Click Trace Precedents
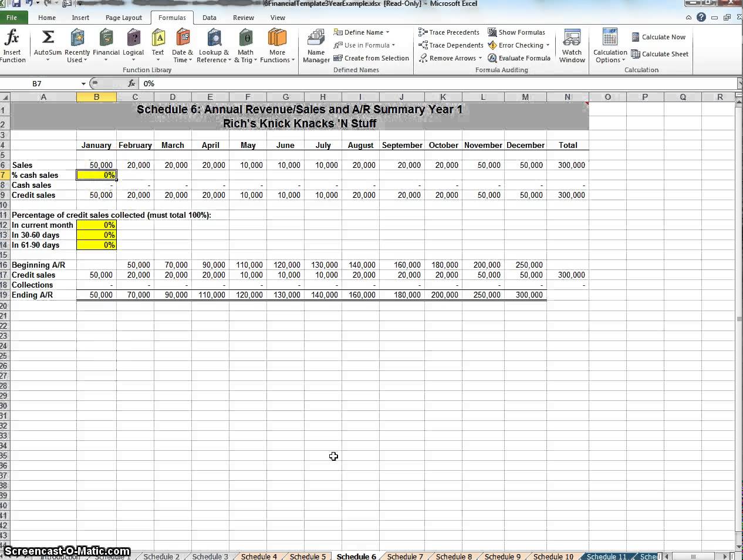Image resolution: width=743 pixels, height=560 pixels. 449,32
